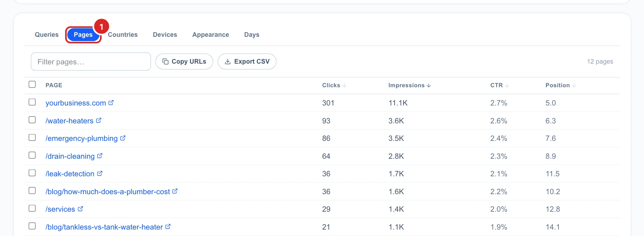Click the Export CSV button
Screen dimensions: 644x236
(x=247, y=62)
